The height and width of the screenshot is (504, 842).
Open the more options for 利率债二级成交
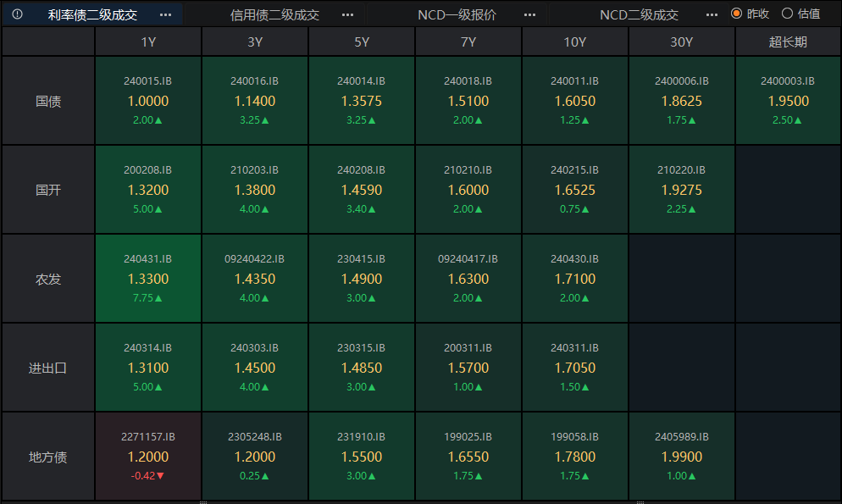click(165, 15)
